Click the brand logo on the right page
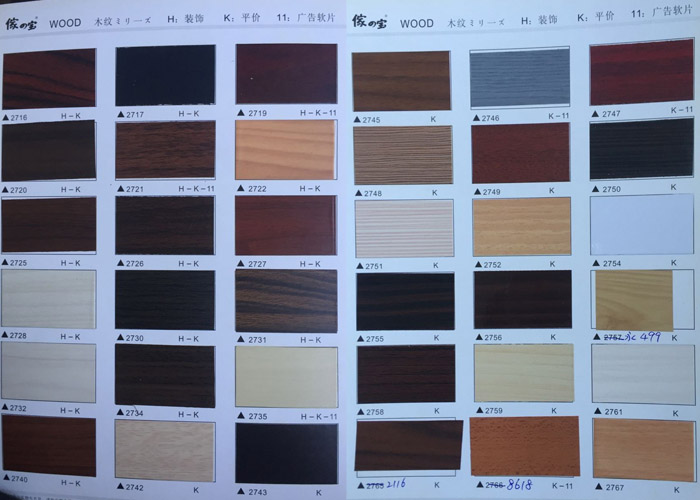700x500 pixels. (x=372, y=21)
